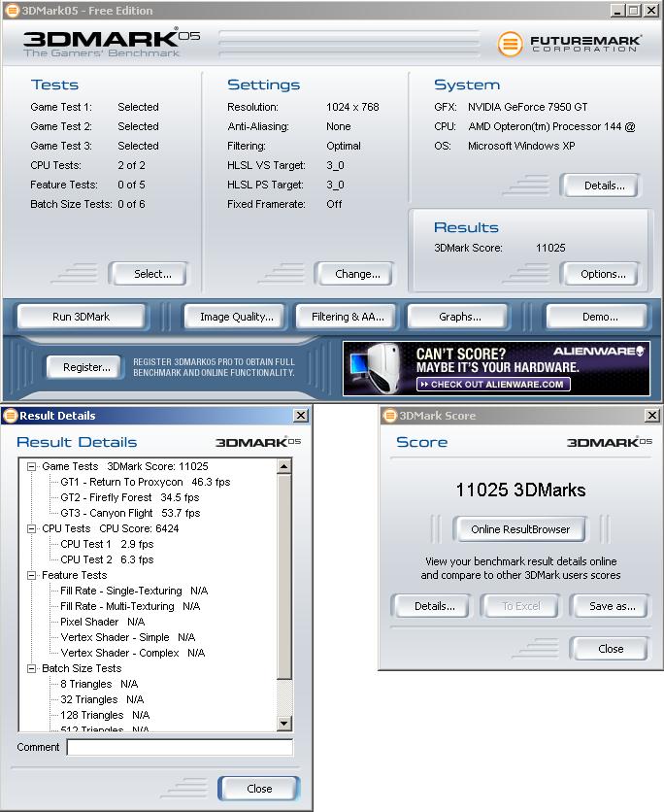
Task: Collapse the Game Tests tree node
Action: (x=32, y=466)
